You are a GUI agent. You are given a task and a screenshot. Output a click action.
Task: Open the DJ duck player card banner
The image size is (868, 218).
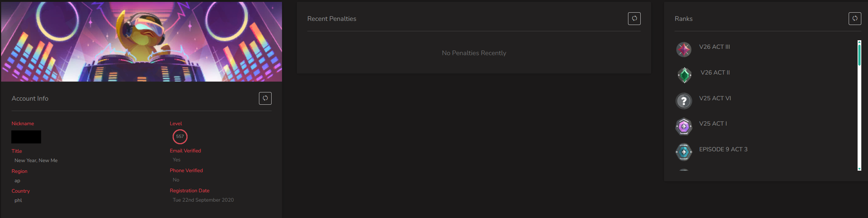click(141, 42)
